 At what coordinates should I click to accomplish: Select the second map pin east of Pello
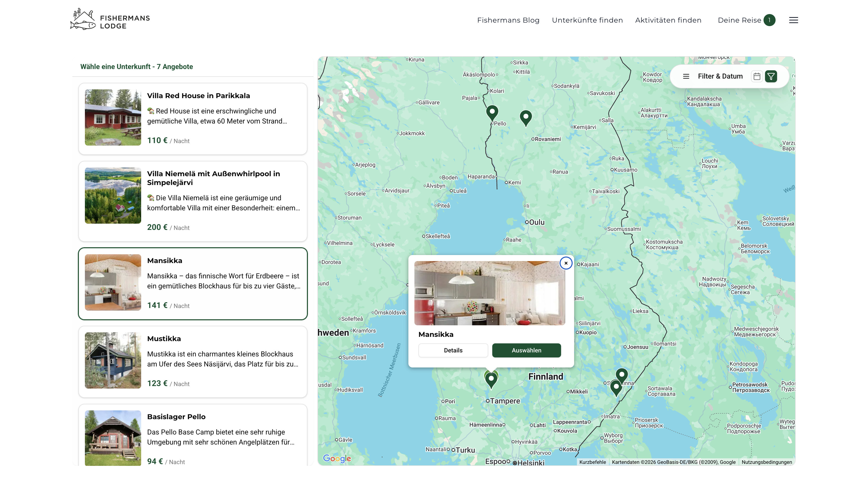pyautogui.click(x=526, y=117)
